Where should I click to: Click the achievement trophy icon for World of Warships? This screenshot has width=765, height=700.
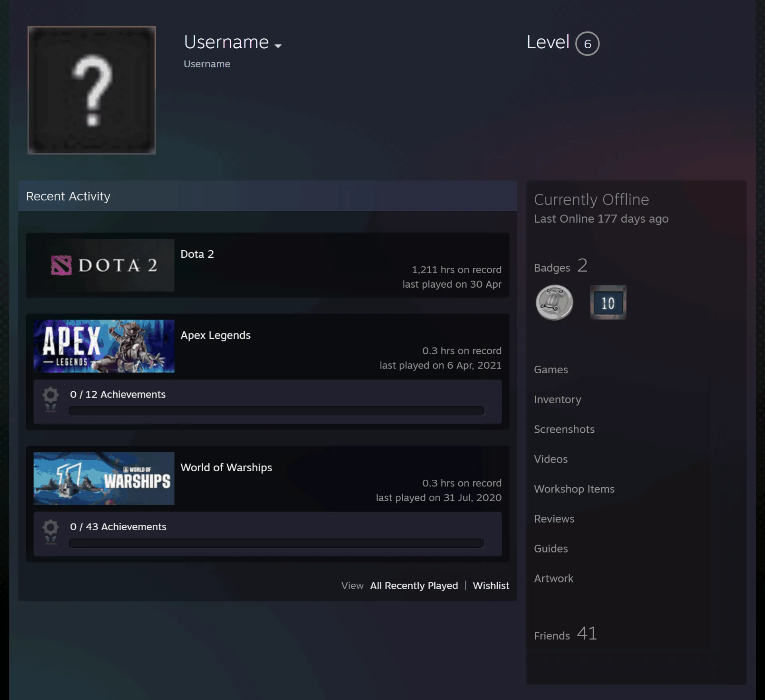click(x=51, y=532)
